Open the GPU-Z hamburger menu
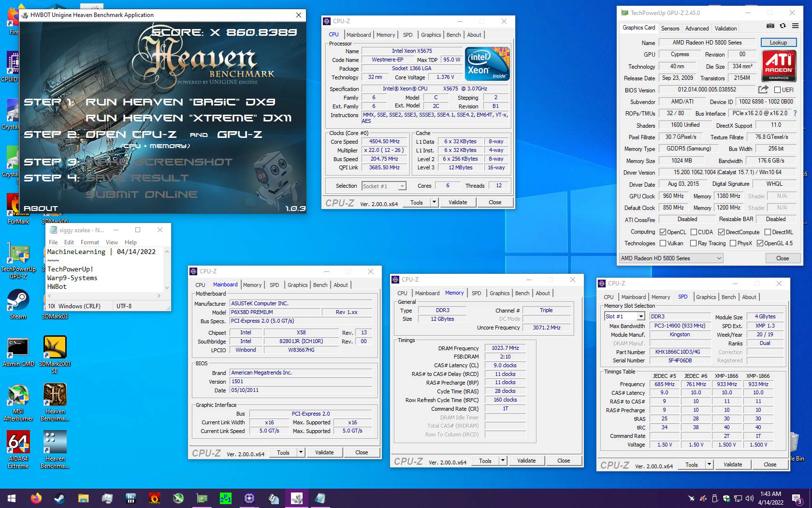Viewport: 812px width, 508px height. tap(795, 26)
